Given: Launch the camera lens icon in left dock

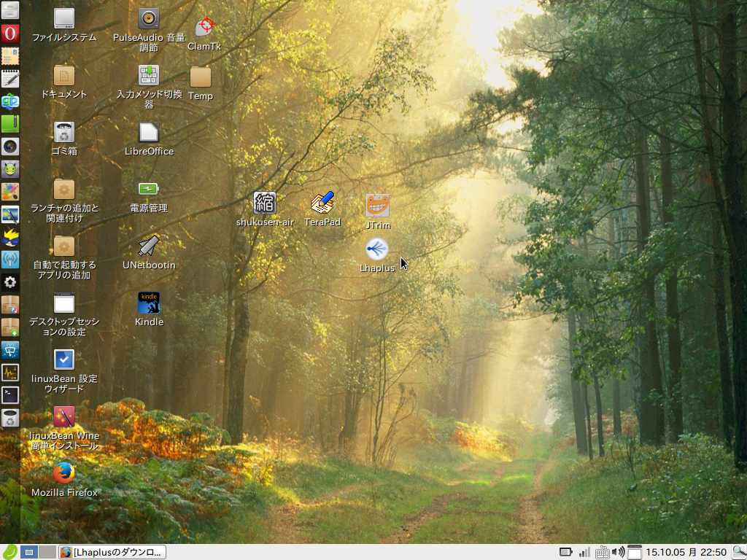Looking at the screenshot, I should point(10,147).
